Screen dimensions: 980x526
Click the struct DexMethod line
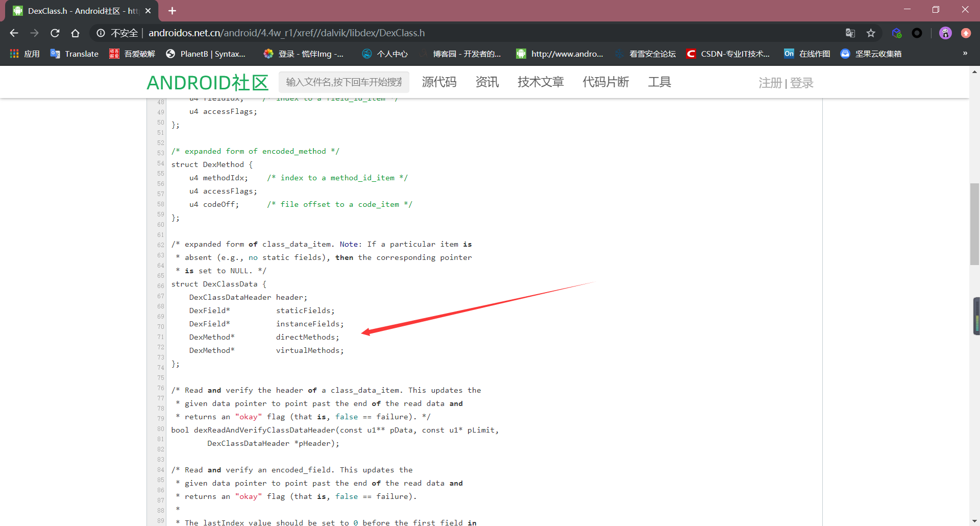point(212,164)
